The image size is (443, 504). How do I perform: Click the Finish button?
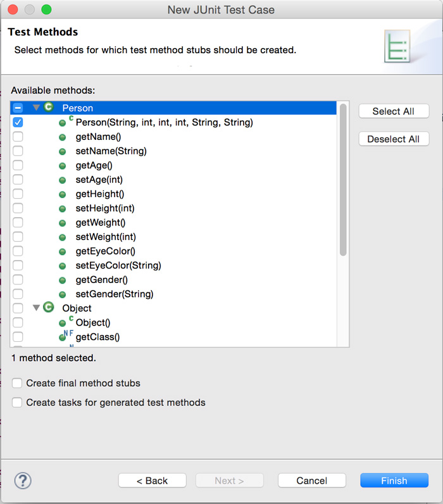[x=394, y=481]
